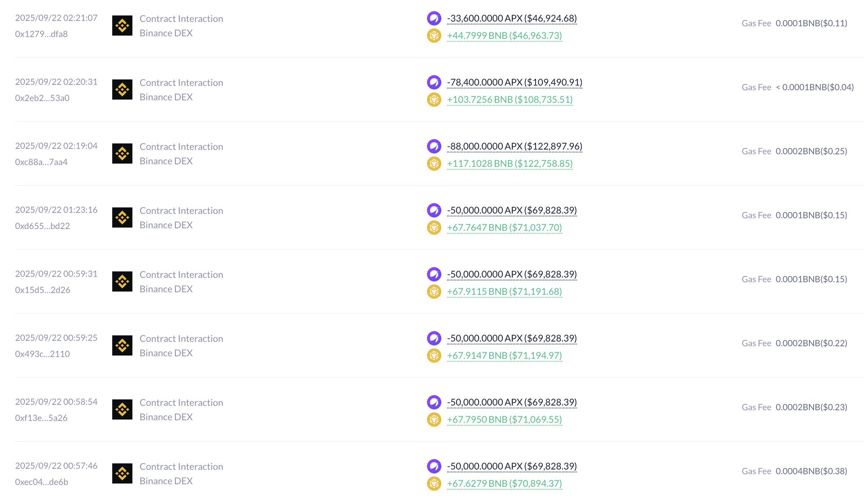Click the +67.9147 BNB amount link
This screenshot has height=504, width=864.
point(504,356)
